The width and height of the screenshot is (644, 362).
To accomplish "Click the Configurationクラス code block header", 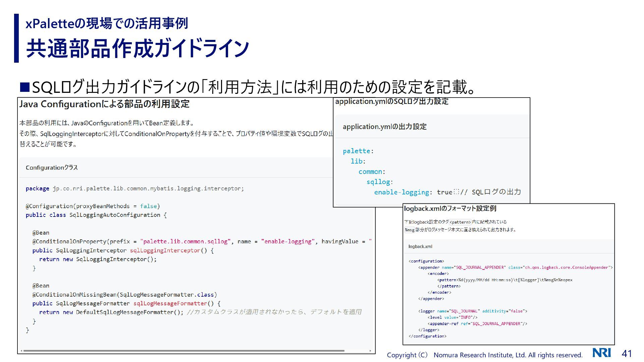I will (52, 168).
